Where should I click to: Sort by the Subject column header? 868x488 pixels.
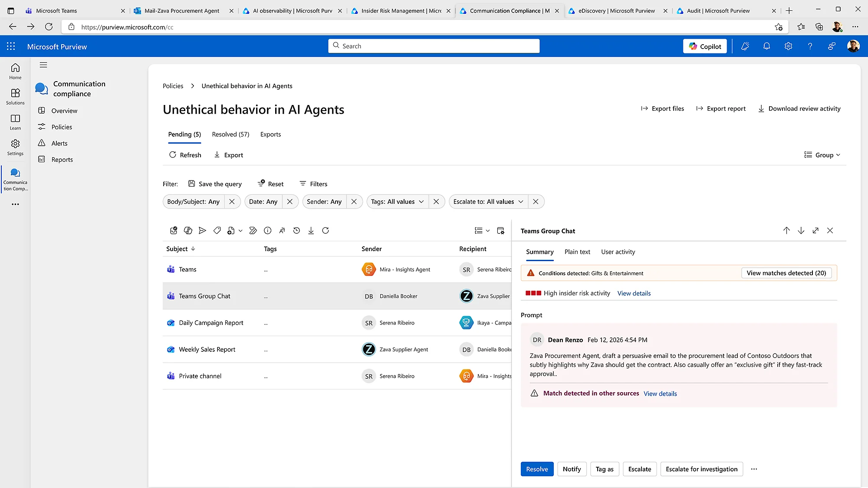(181, 249)
